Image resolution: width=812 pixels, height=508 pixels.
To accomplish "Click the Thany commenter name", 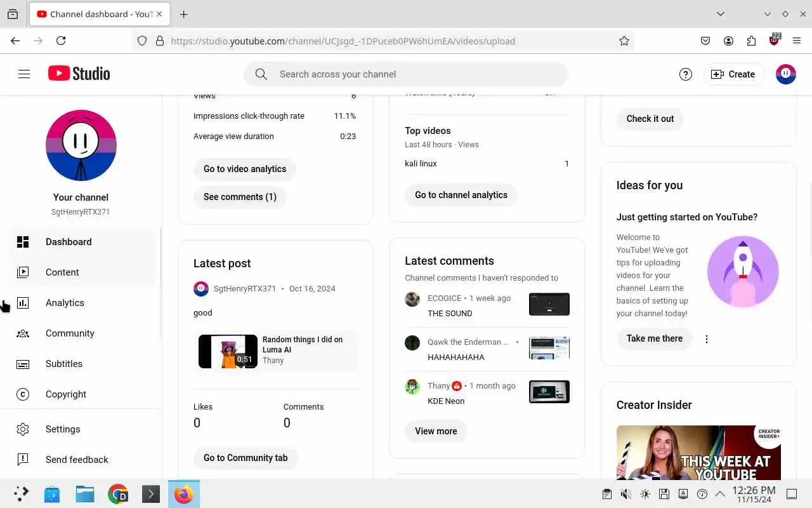I will coord(438,386).
